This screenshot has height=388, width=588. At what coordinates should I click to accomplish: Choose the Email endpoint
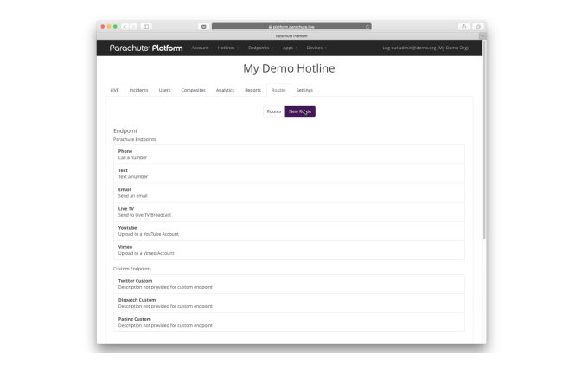pyautogui.click(x=289, y=193)
